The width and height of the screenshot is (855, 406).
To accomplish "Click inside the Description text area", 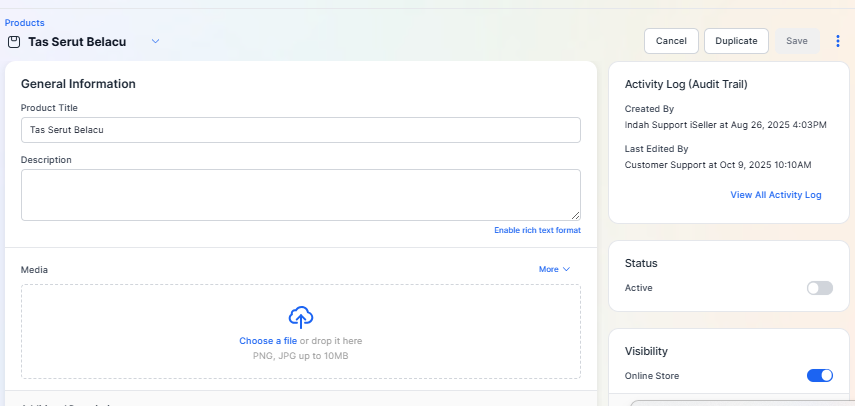I will tap(300, 194).
